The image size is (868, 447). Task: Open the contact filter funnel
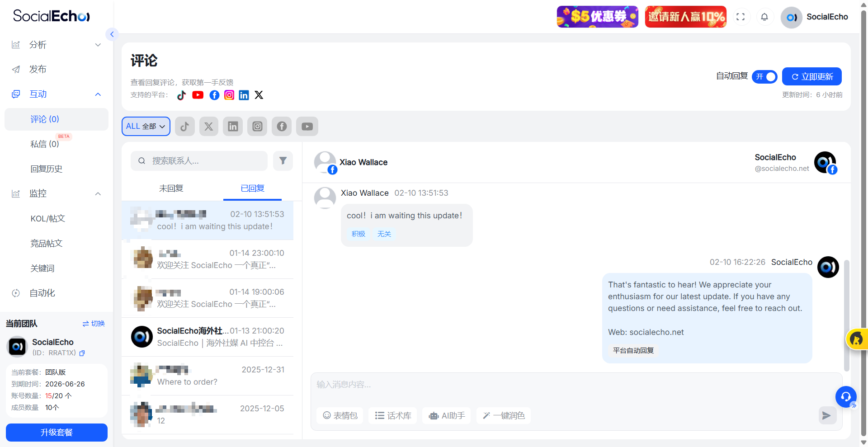283,161
